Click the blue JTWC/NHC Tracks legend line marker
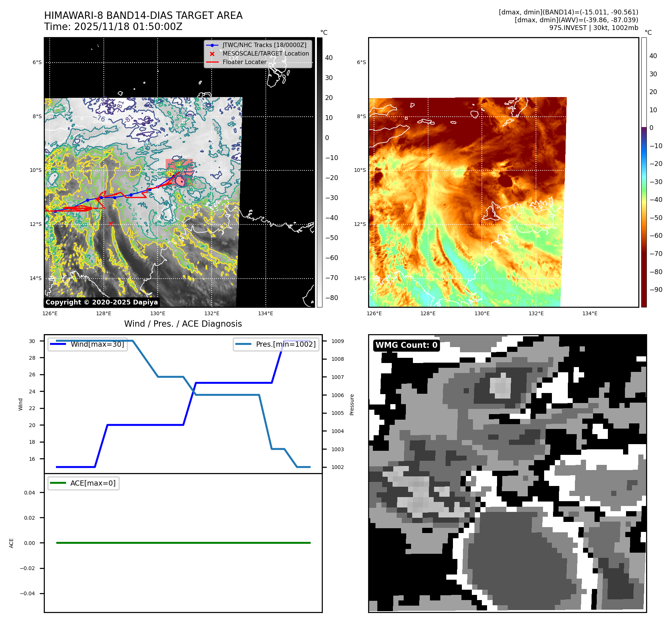The image size is (672, 626). (212, 45)
